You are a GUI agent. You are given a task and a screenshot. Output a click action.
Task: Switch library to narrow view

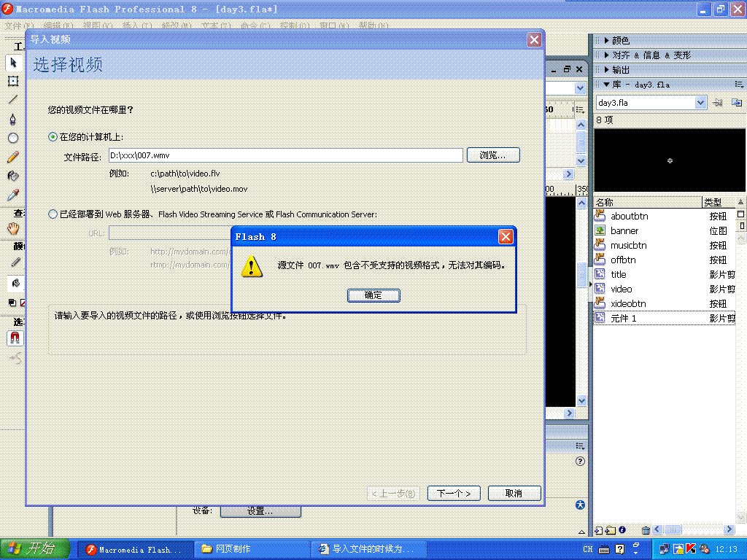point(742,226)
